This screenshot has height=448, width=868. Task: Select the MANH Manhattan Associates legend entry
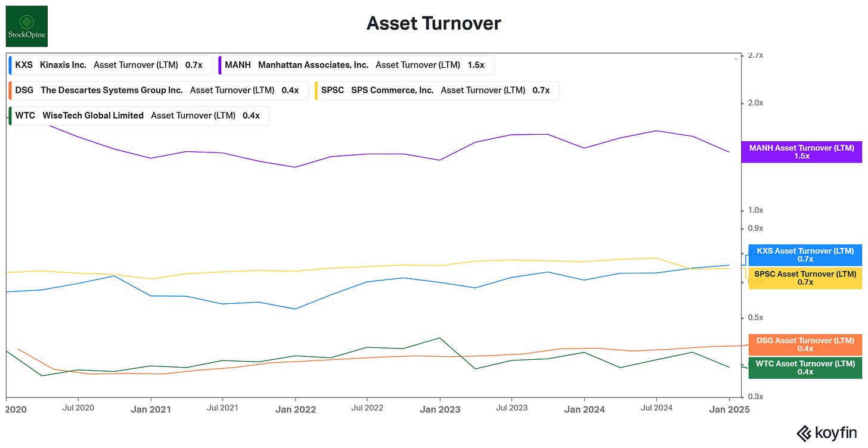pos(356,65)
